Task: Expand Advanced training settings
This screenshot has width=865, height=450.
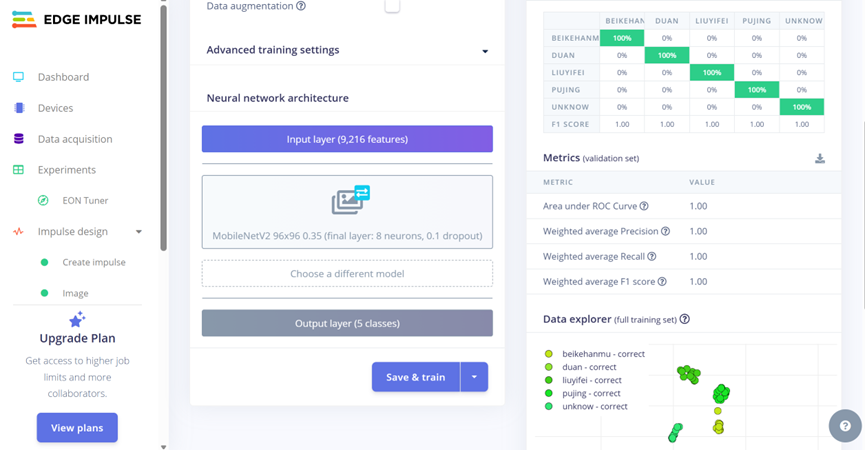Action: pyautogui.click(x=485, y=51)
